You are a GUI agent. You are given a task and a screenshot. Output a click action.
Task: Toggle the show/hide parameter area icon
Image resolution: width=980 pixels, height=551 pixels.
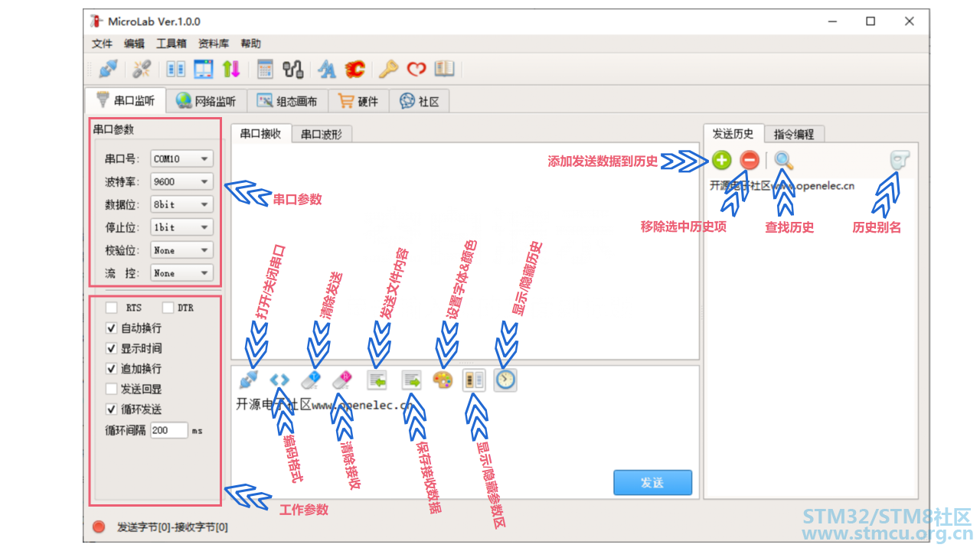pos(474,380)
